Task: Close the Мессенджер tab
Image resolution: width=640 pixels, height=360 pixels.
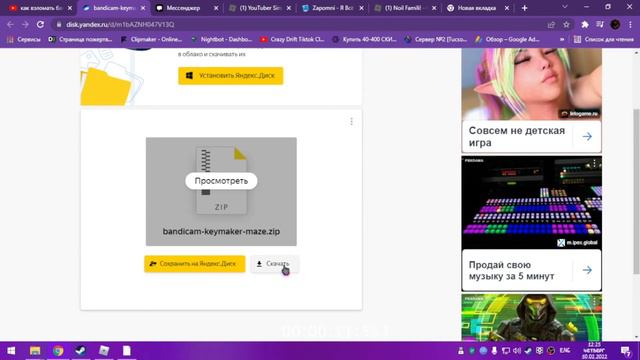Action: pyautogui.click(x=216, y=8)
